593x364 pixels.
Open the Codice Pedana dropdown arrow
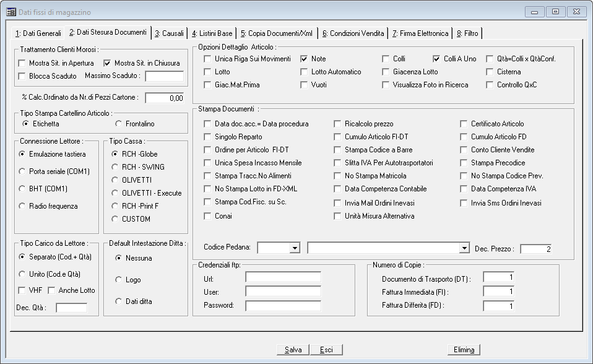(x=294, y=248)
